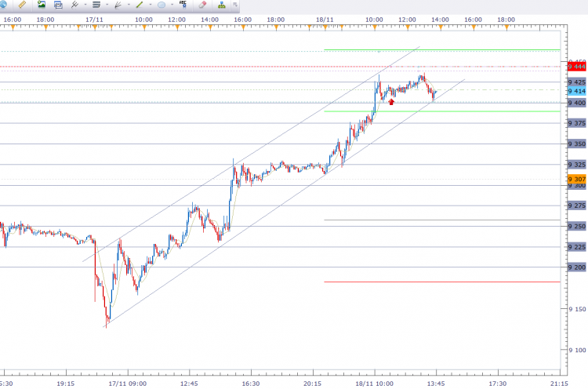This screenshot has width=588, height=389.
Task: Select the ruler measurement tool
Action: tap(22, 5)
